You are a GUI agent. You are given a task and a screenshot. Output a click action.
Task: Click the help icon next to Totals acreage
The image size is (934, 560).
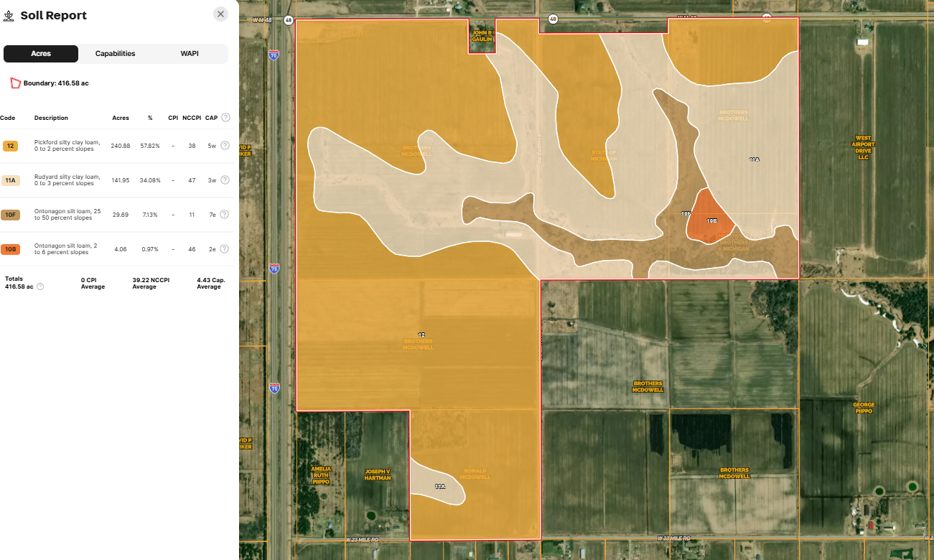coord(40,286)
